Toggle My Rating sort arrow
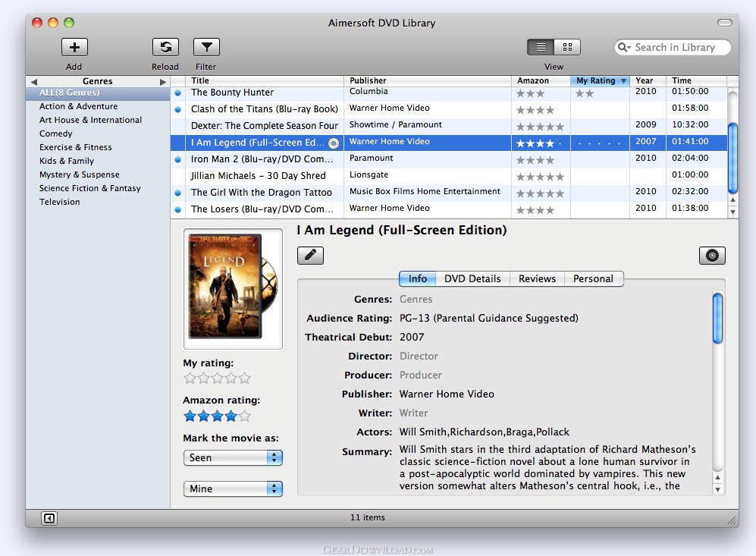 click(x=623, y=81)
